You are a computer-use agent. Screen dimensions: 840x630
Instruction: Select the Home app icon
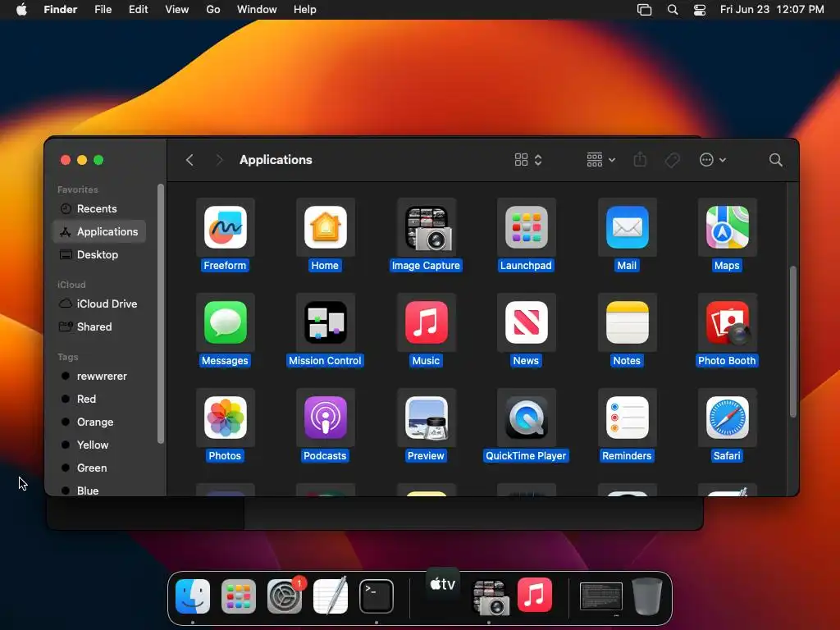pos(325,227)
